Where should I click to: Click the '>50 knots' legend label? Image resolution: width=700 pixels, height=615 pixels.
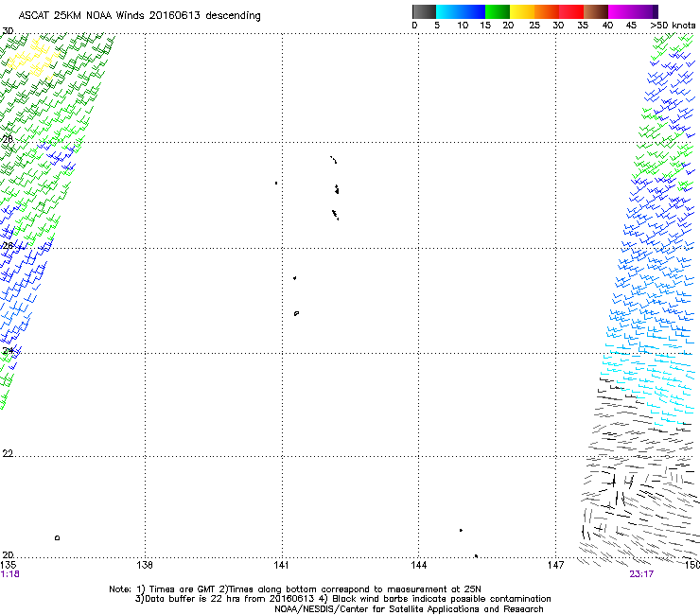click(x=673, y=26)
